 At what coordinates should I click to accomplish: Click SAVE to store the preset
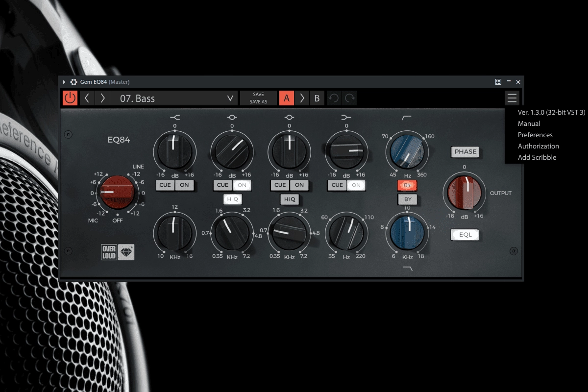(x=258, y=94)
